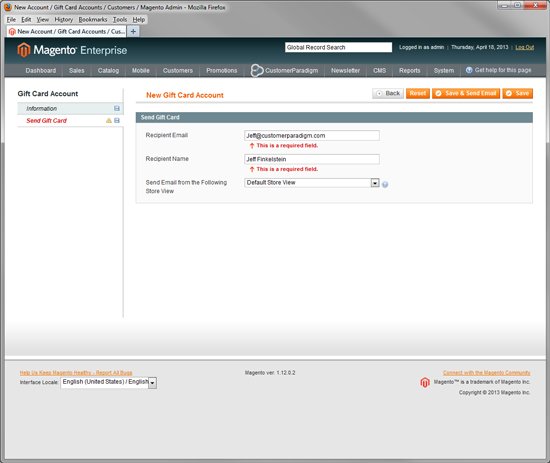Image resolution: width=550 pixels, height=463 pixels.
Task: Click the Firefox icon in title bar
Action: (8, 7)
